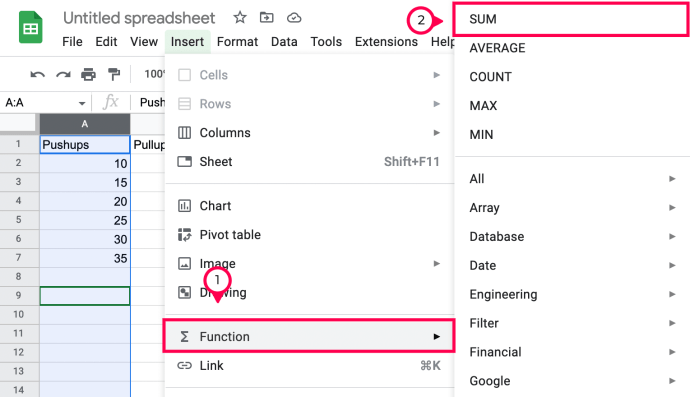The image size is (690, 397).
Task: Select column A header
Action: tap(85, 124)
